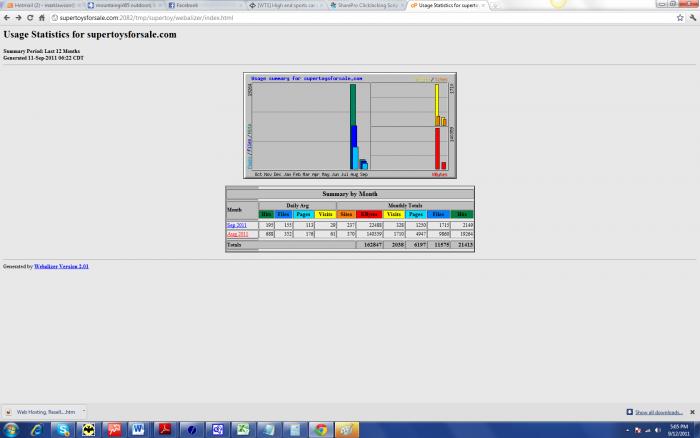The width and height of the screenshot is (700, 438).
Task: Close the Usage Statistics tab
Action: (483, 5)
